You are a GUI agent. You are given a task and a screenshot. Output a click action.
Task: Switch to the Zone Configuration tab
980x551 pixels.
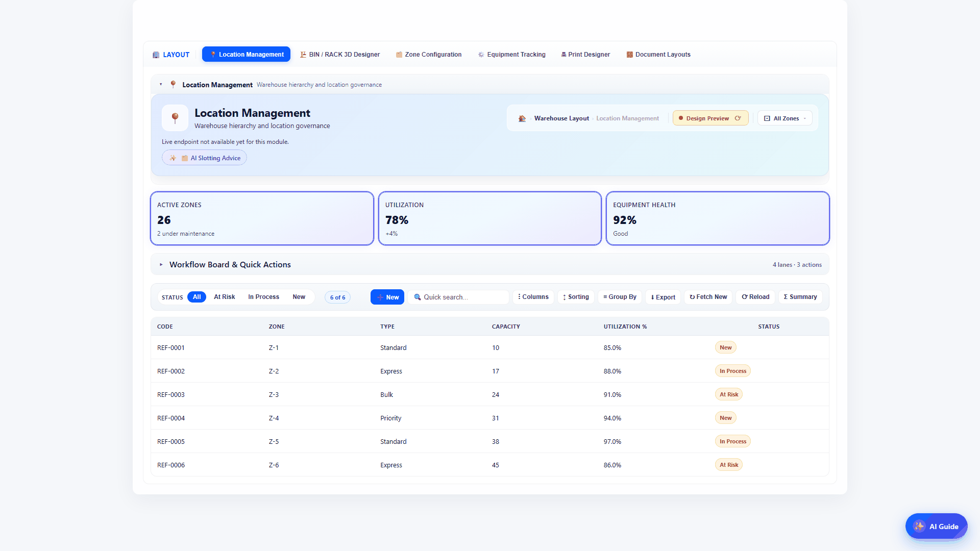point(429,55)
